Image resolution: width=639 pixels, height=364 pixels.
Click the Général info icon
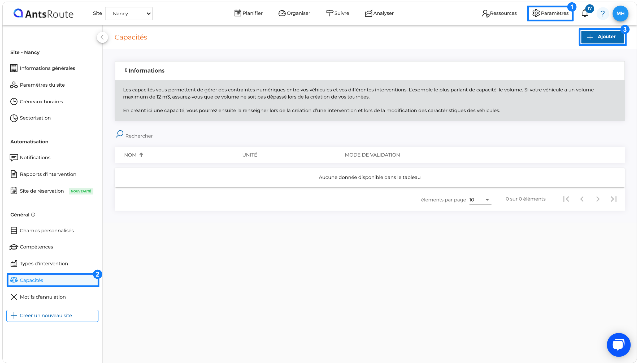tap(33, 215)
